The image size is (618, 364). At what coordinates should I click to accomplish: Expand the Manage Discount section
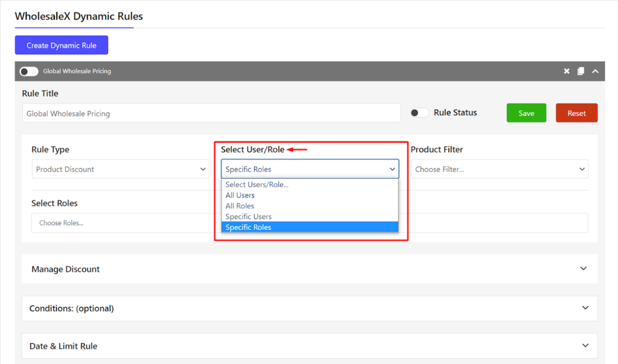click(310, 269)
